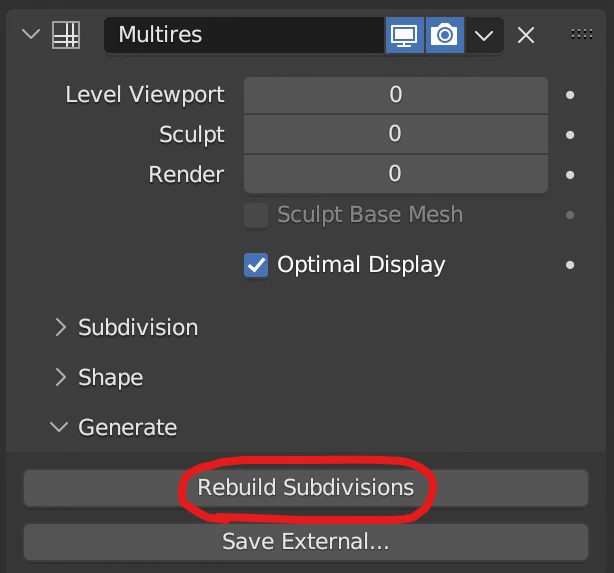Image resolution: width=614 pixels, height=573 pixels.
Task: Animate Optimal Display using its dot icon
Action: coord(570,265)
